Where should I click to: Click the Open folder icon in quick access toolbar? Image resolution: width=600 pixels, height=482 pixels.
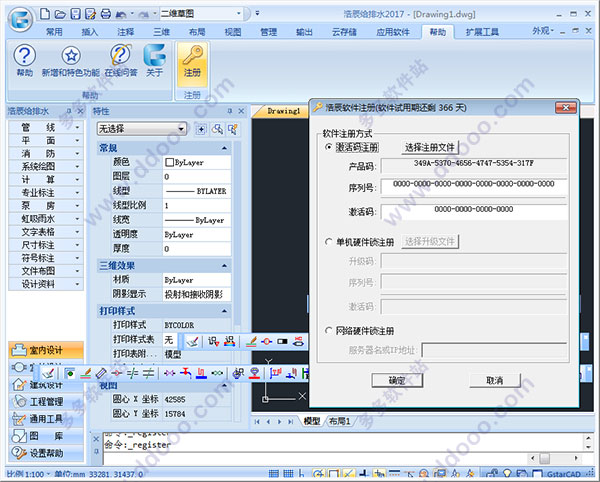tap(60, 15)
